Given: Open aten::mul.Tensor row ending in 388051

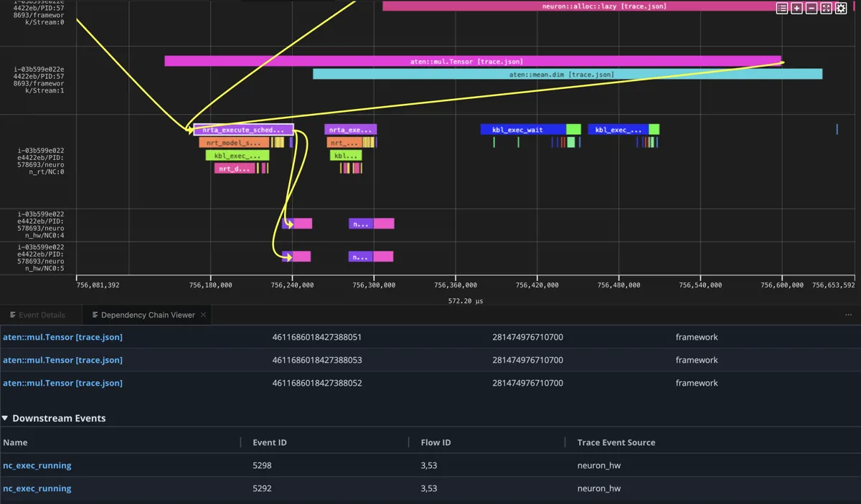Looking at the screenshot, I should pos(62,337).
